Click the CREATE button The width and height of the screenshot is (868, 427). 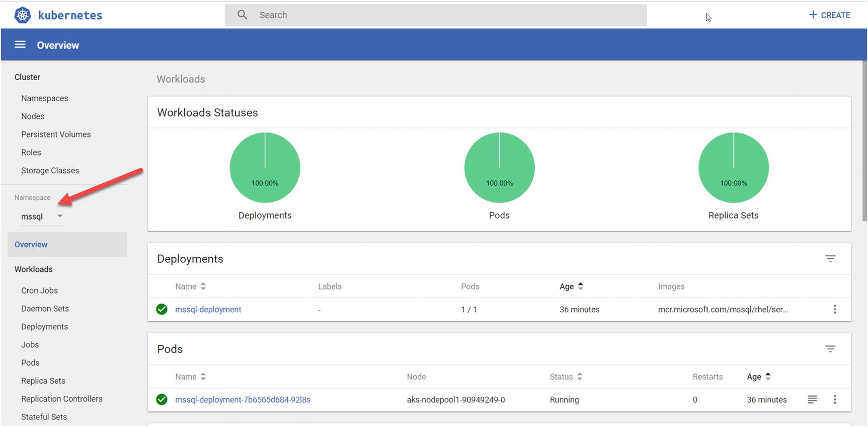click(x=829, y=15)
